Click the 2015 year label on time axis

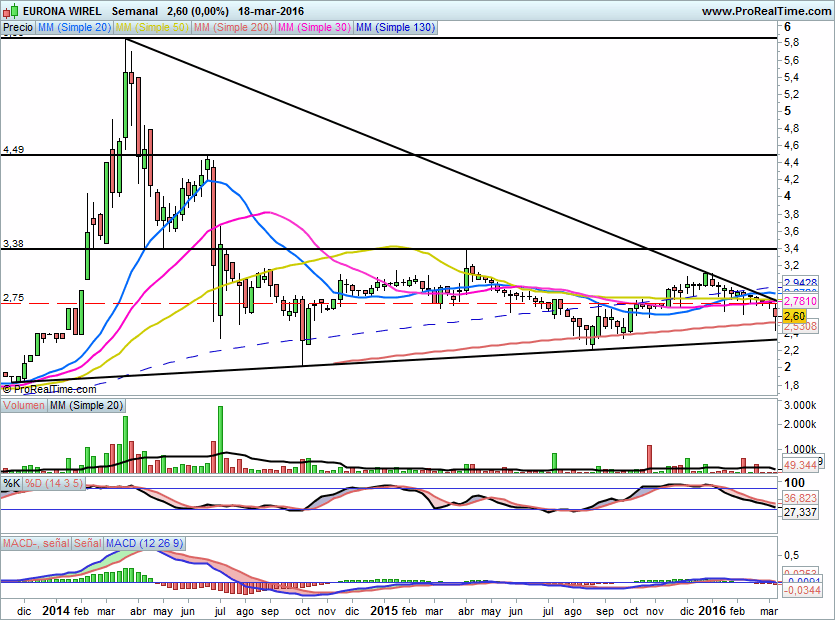pyautogui.click(x=384, y=610)
